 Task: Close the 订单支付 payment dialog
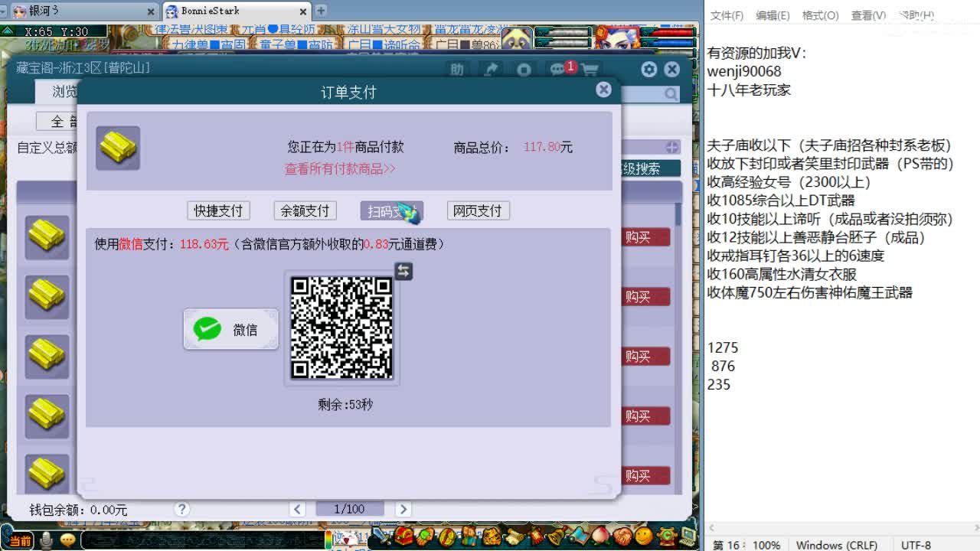click(x=603, y=90)
